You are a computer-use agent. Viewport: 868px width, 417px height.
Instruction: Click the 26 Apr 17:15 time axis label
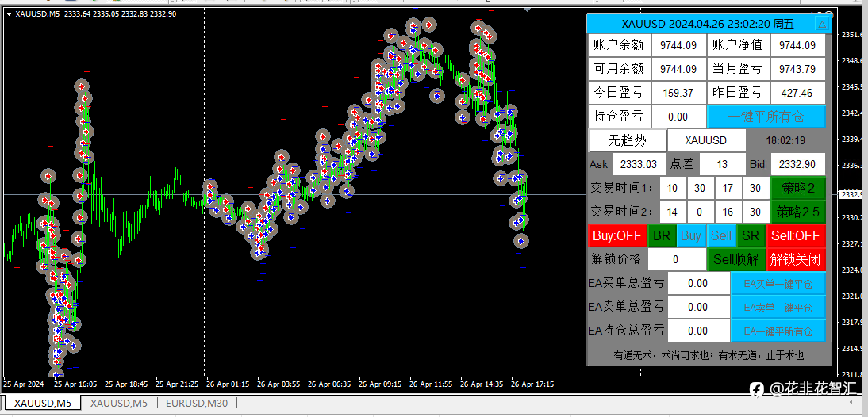coord(532,384)
